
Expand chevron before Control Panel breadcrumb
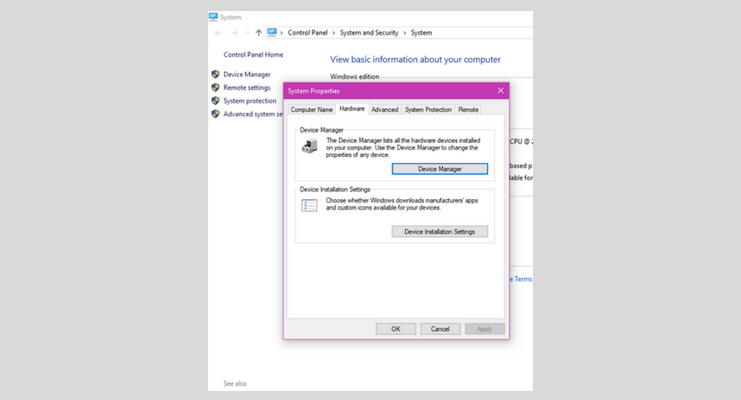(x=282, y=33)
